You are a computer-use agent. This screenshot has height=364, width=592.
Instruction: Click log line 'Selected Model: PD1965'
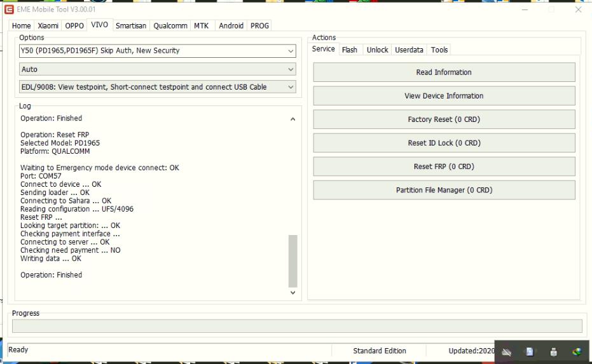(x=60, y=143)
